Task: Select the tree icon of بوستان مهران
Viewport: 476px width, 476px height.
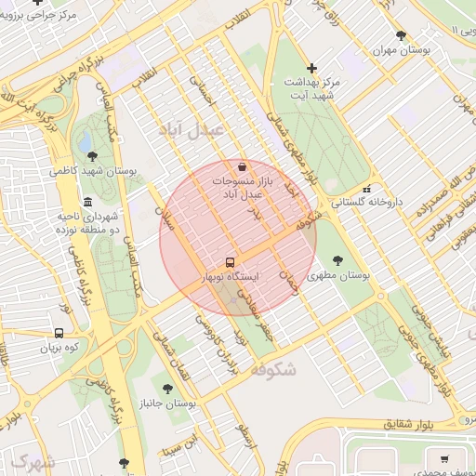Action: click(x=401, y=36)
